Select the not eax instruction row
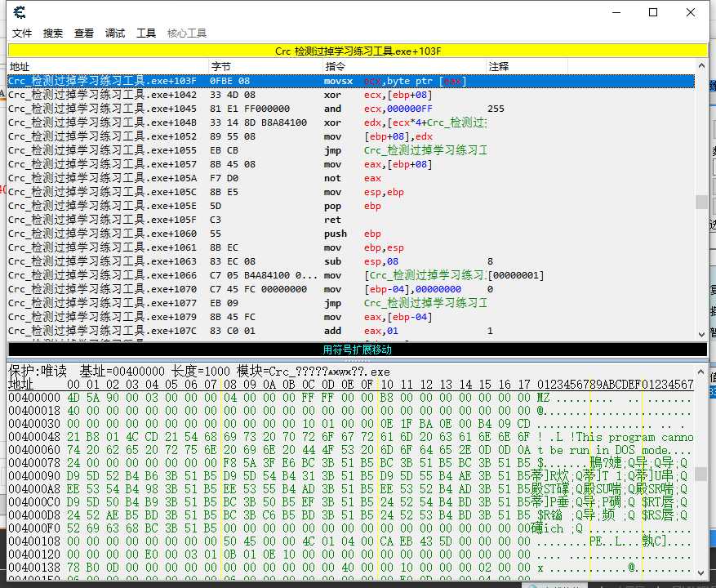This screenshot has width=716, height=588. [x=351, y=178]
